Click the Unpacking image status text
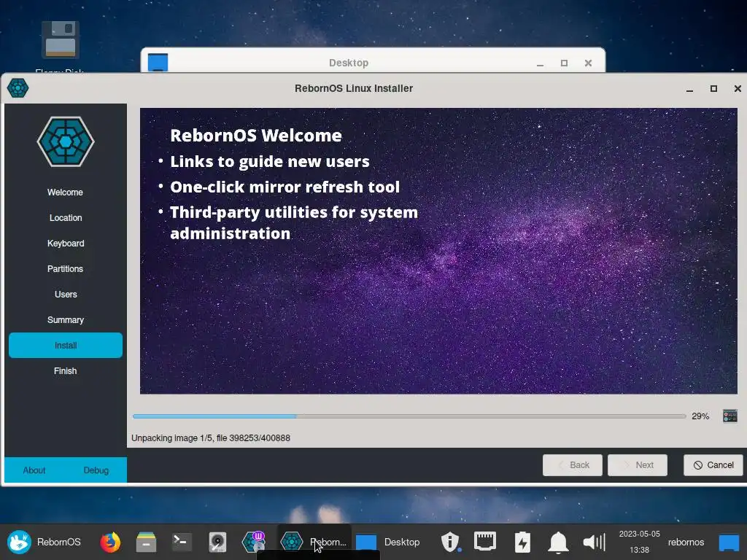 point(211,438)
